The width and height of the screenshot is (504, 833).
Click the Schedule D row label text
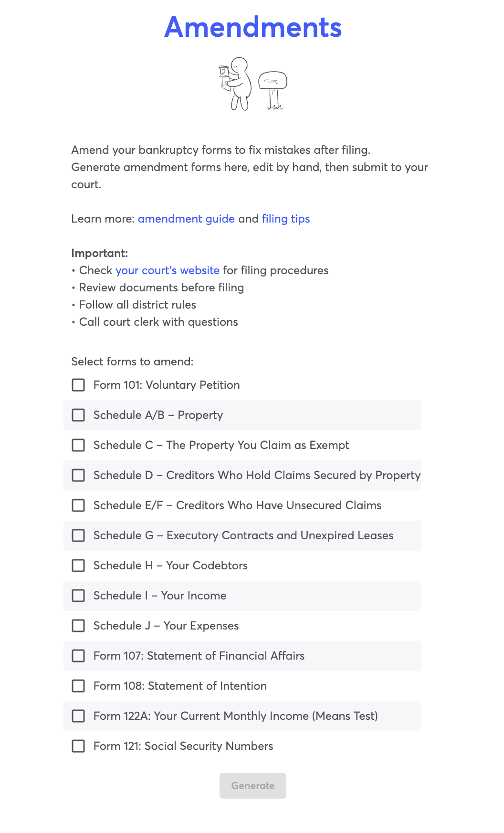click(257, 475)
